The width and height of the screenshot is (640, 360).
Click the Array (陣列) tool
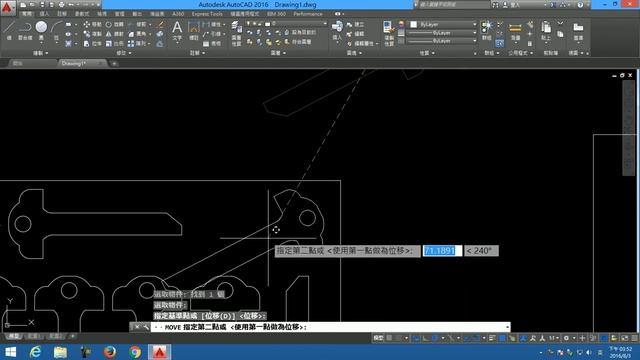tap(137, 43)
